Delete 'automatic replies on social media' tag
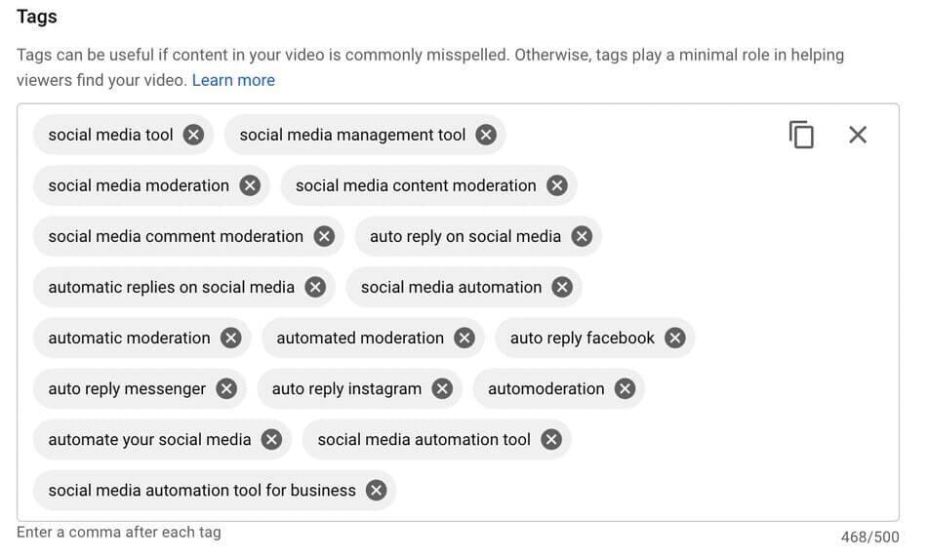Screen dimensions: 929x560 point(314,287)
